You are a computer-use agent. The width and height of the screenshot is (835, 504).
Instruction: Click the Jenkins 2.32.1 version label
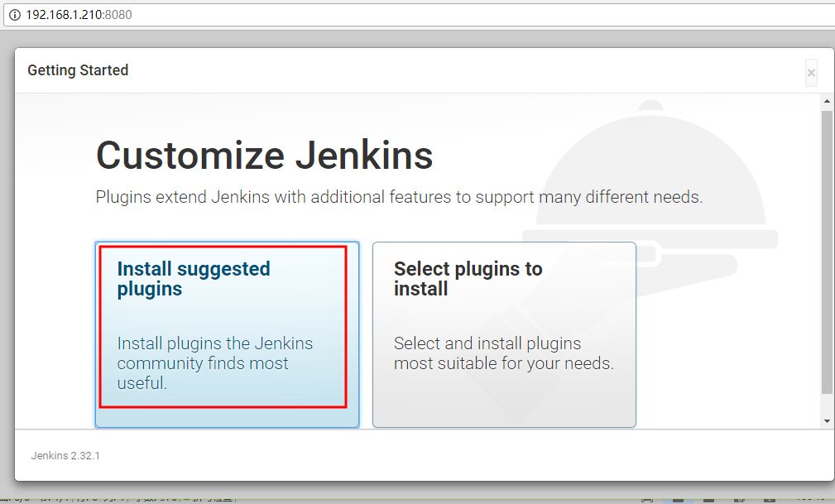pyautogui.click(x=65, y=456)
